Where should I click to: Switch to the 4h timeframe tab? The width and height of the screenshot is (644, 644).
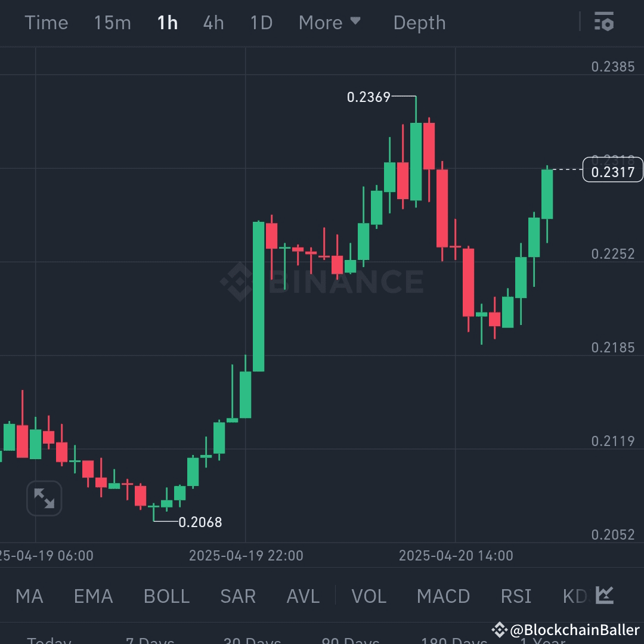pyautogui.click(x=213, y=22)
